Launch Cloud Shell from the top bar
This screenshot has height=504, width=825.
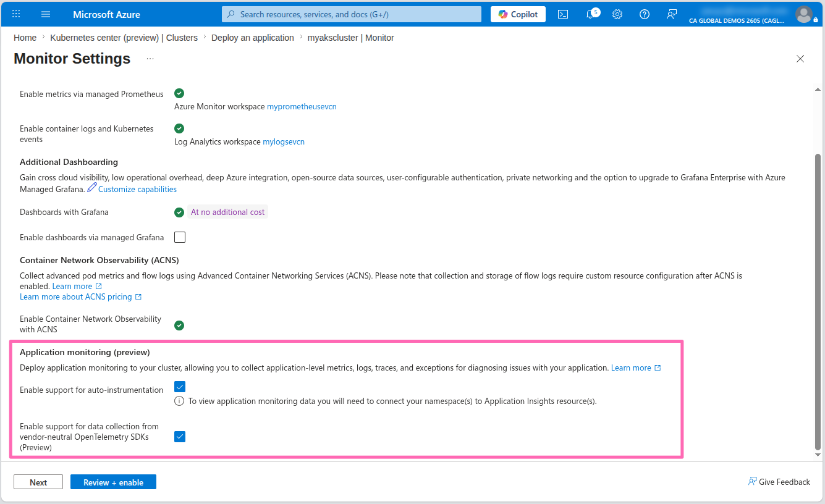(563, 14)
